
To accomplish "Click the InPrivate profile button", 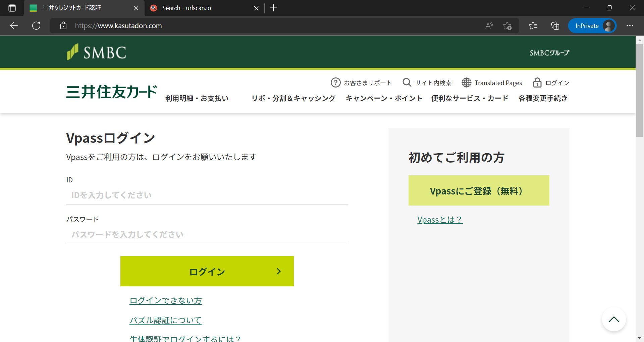I will [592, 25].
